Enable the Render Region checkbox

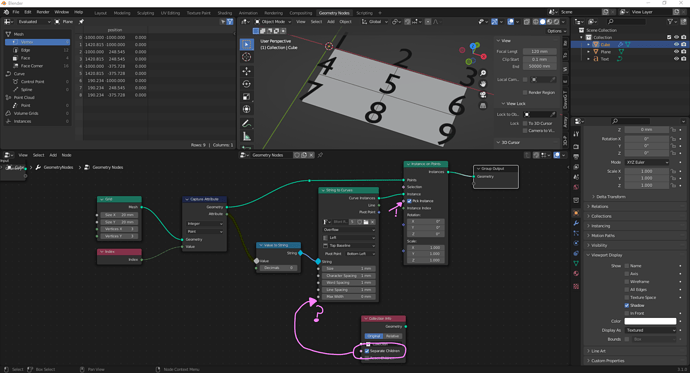525,92
